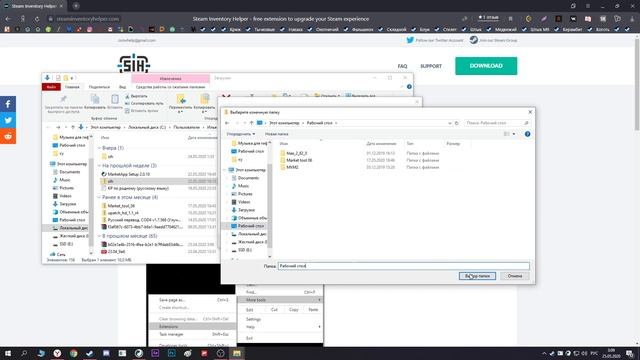Viewport: 640px width, 360px height.
Task: Click the Back arrow in the folder dialog
Action: (x=227, y=123)
